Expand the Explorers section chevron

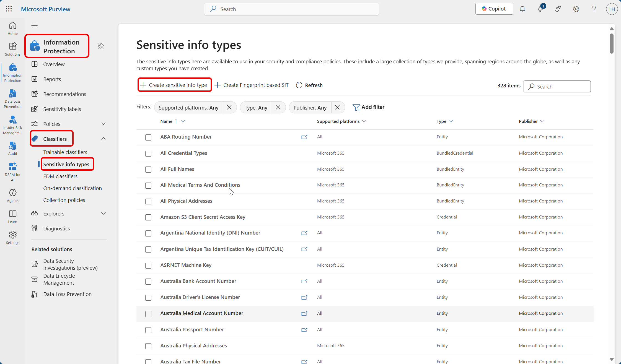[103, 214]
